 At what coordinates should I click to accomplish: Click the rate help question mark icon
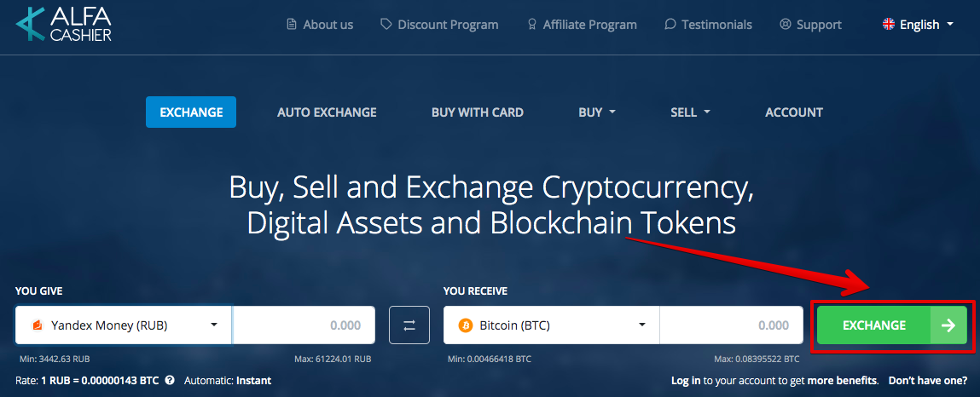170,380
